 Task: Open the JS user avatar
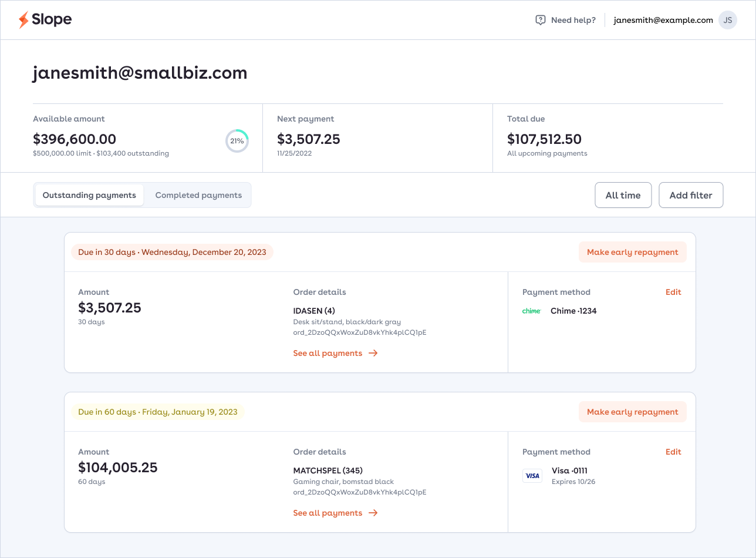pos(728,20)
